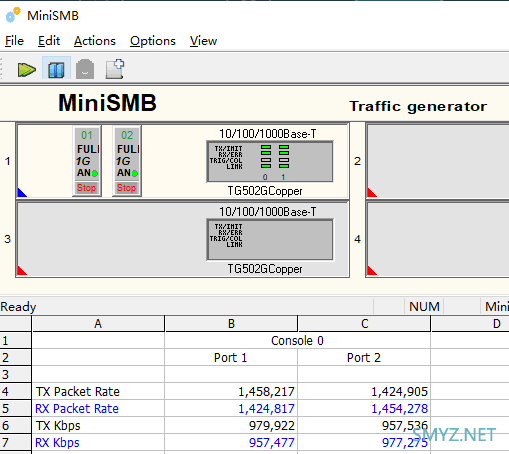Select the port 01 card
This screenshot has width=509, height=454.
pyautogui.click(x=87, y=161)
